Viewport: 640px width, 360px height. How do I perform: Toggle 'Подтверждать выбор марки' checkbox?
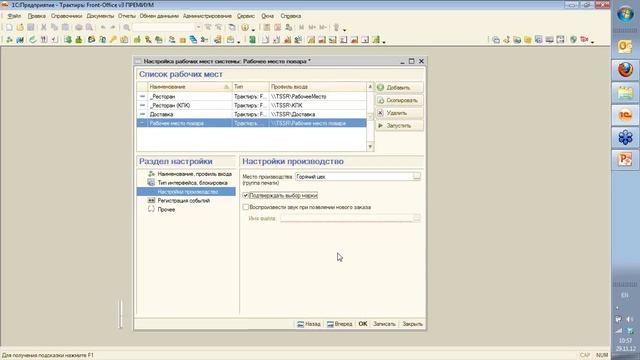(246, 196)
